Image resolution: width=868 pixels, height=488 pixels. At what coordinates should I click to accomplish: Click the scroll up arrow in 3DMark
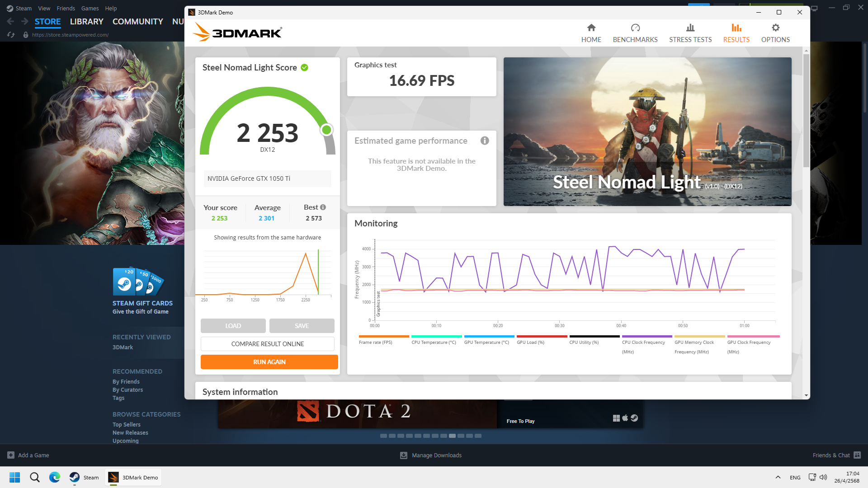point(806,51)
